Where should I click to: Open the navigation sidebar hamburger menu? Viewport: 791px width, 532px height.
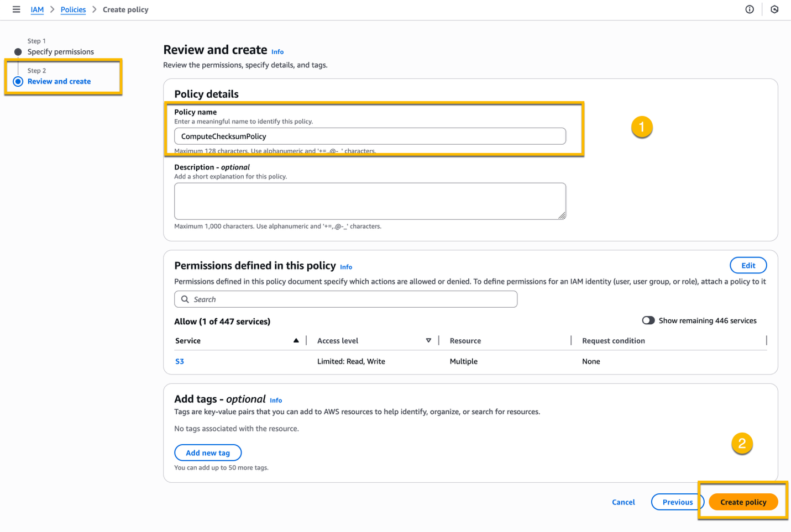16,9
